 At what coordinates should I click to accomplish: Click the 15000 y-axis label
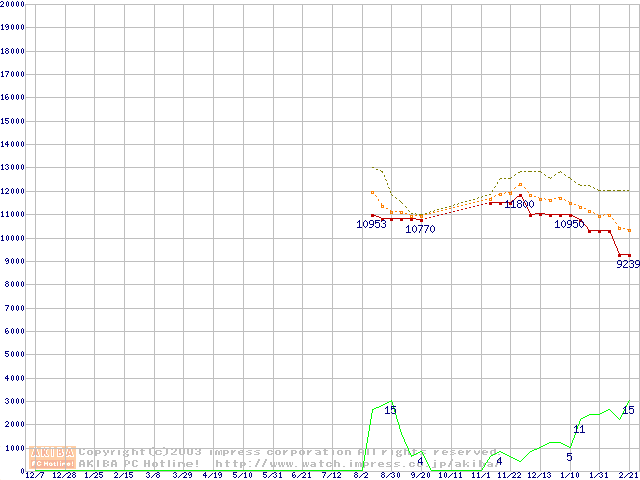(x=13, y=121)
